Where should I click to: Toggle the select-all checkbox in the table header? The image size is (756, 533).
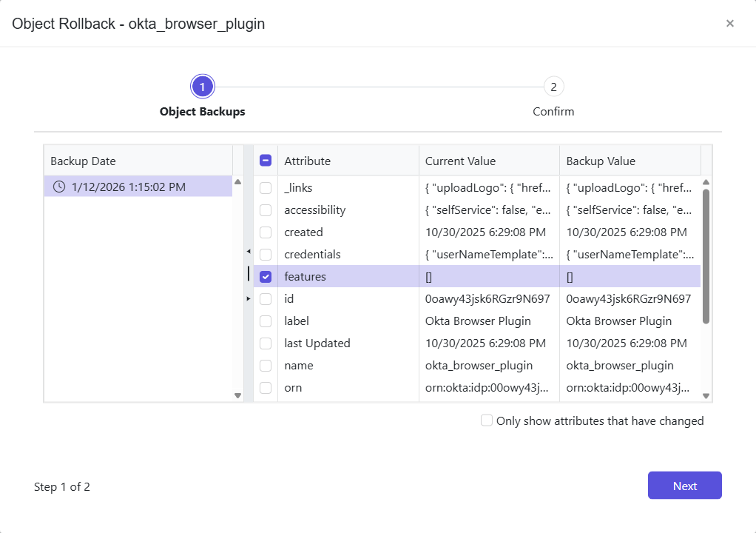(x=266, y=160)
